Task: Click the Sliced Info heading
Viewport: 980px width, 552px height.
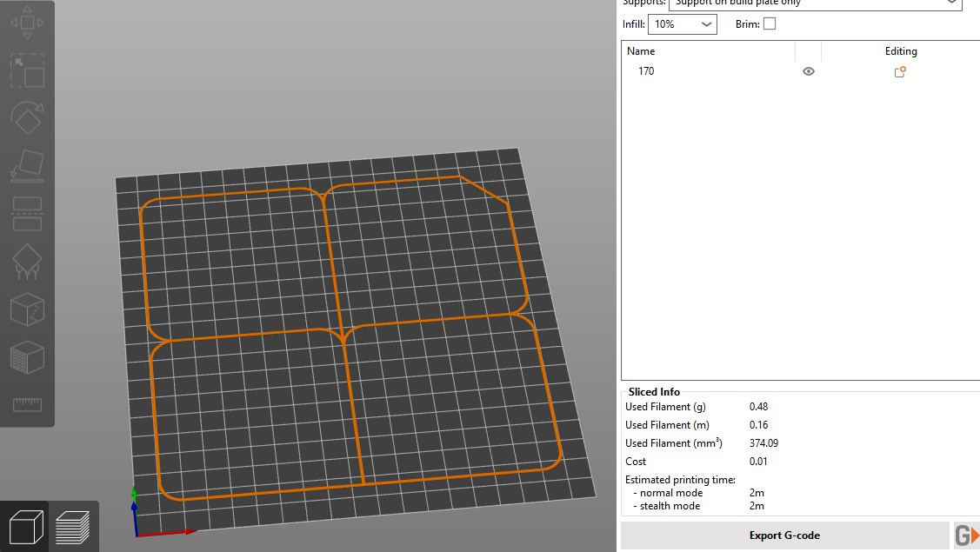Action: pos(654,392)
